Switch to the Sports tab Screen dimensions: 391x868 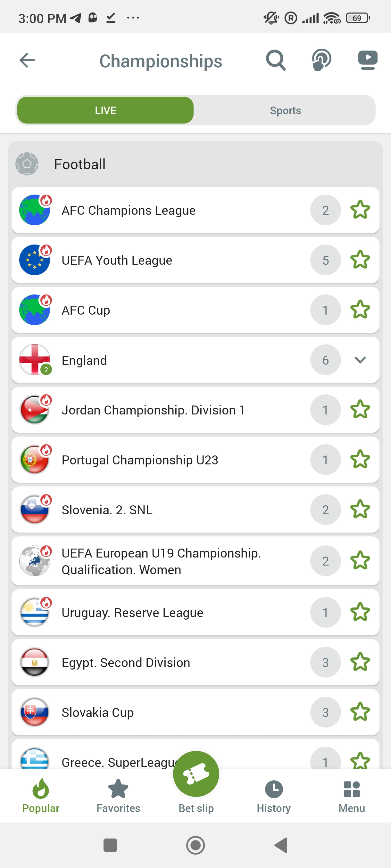pyautogui.click(x=285, y=110)
